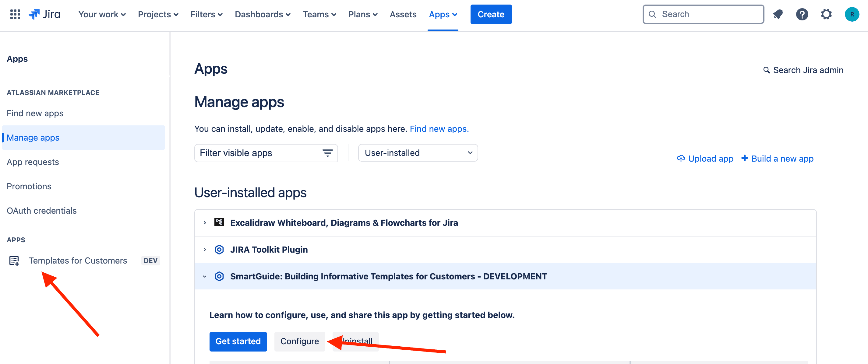Click the Templates for Customers sidebar icon
This screenshot has height=364, width=868.
point(14,260)
